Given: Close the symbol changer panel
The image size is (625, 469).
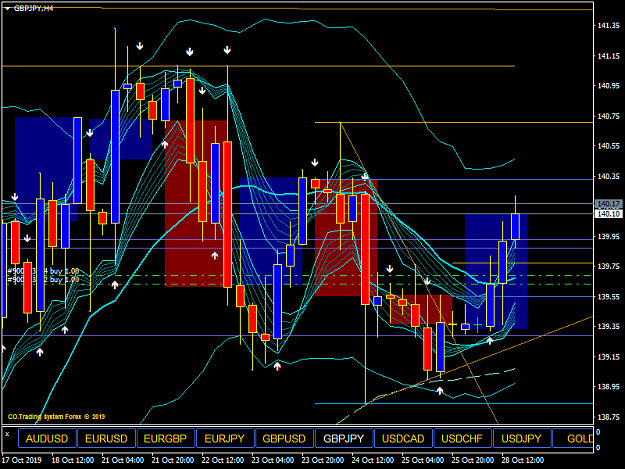Looking at the screenshot, I should point(7,434).
